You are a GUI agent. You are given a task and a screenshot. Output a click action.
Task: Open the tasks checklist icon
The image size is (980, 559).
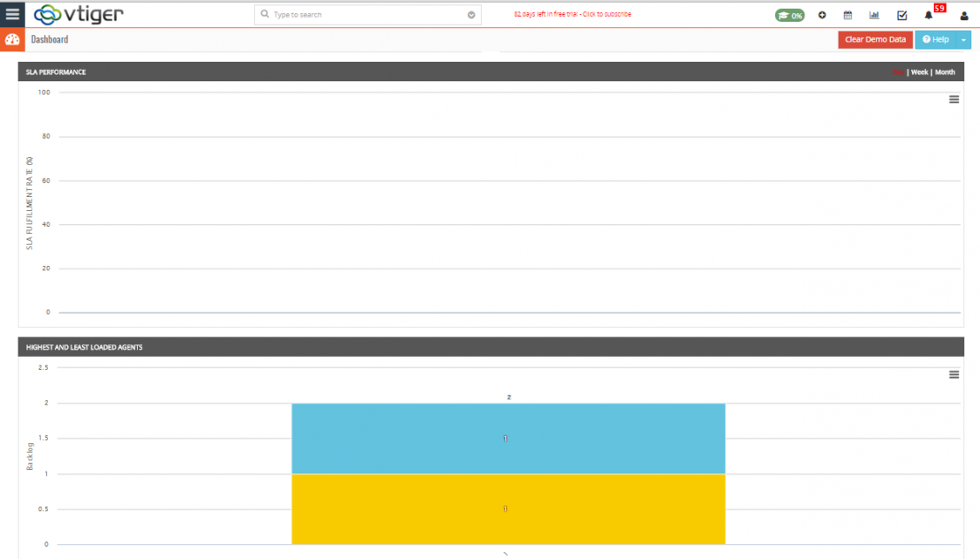coord(901,14)
